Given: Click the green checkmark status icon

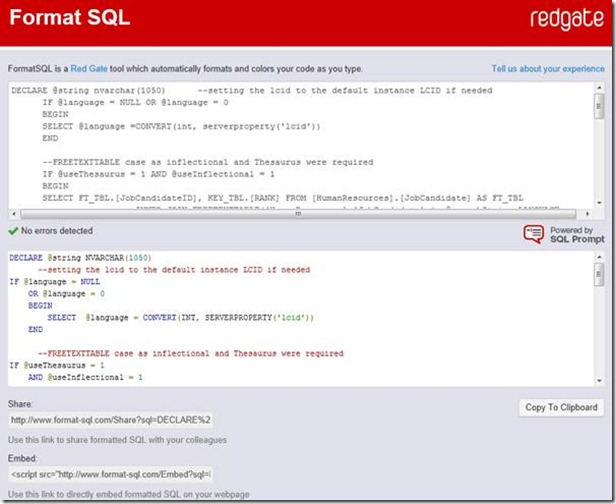Looking at the screenshot, I should (x=13, y=231).
